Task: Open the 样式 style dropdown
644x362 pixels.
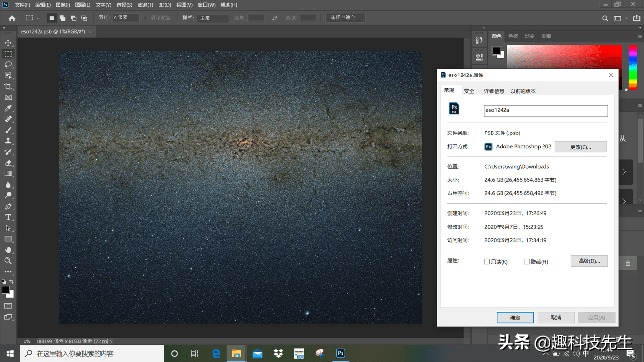Action: pyautogui.click(x=213, y=18)
